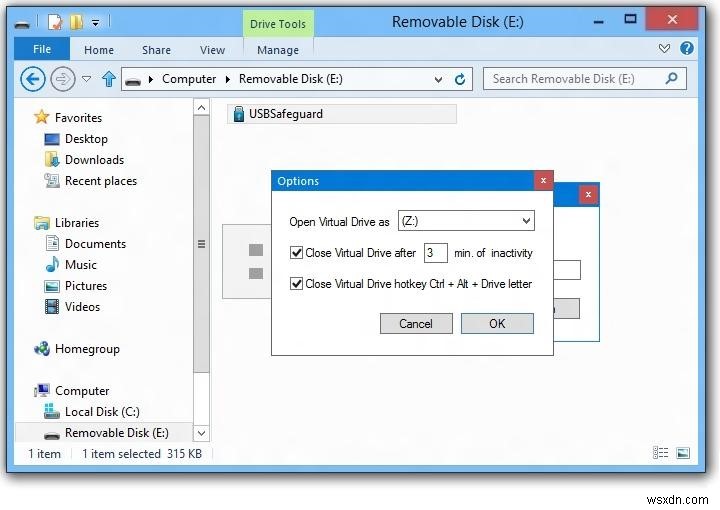Viewport: 720px width, 510px height.
Task: Close the dialog behind Options
Action: (588, 195)
